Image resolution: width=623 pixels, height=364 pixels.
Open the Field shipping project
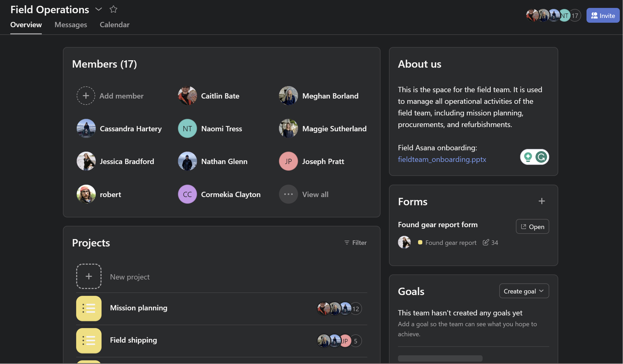click(133, 340)
